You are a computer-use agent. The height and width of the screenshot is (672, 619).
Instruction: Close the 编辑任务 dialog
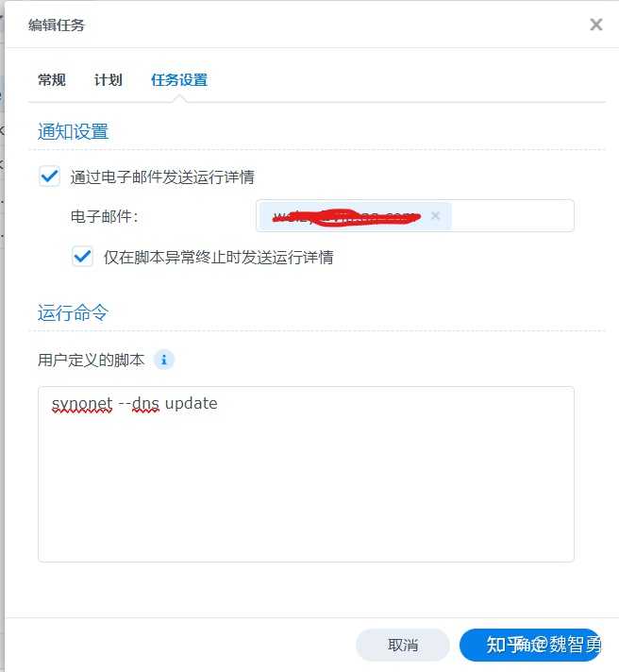tap(595, 25)
